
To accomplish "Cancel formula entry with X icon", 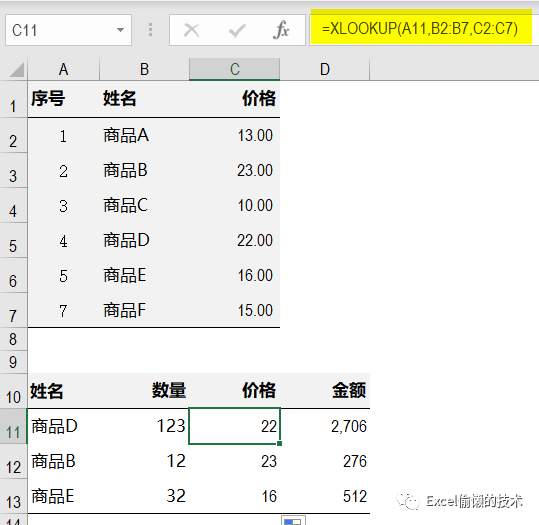I will coord(191,30).
